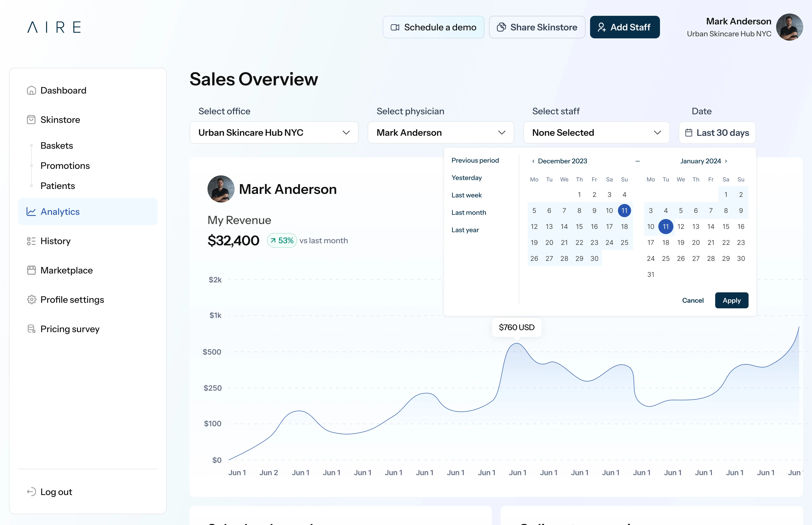Click the December 2023 month label
The image size is (812, 525).
tap(562, 161)
